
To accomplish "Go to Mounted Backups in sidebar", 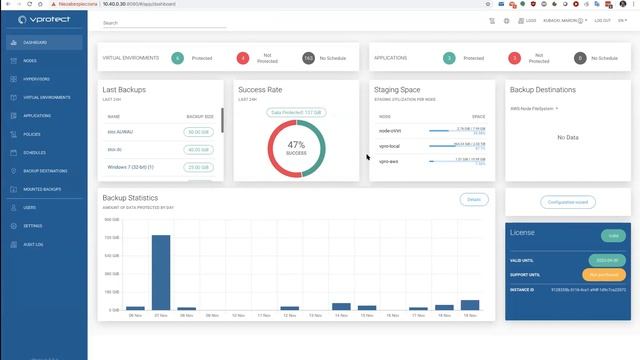I will point(44,189).
